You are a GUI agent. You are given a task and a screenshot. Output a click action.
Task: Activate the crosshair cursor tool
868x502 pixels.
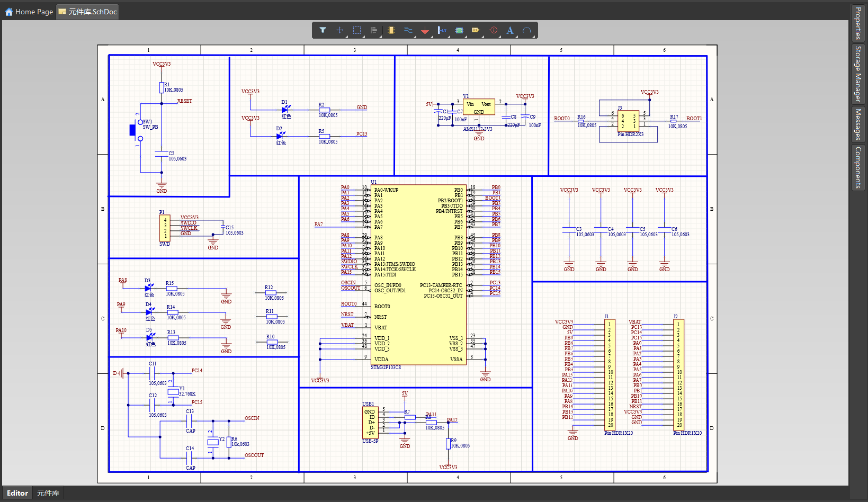click(339, 30)
